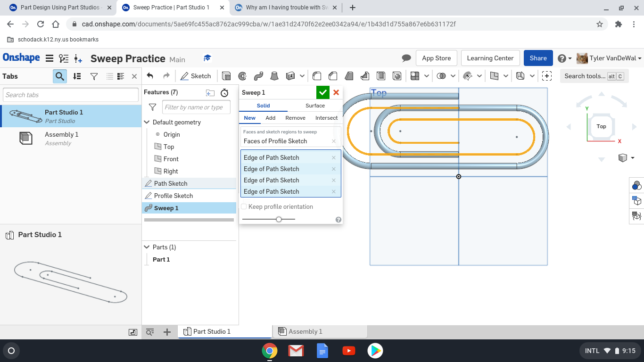Screen dimensions: 644x362
Task: Open comments speech bubble icon
Action: pyautogui.click(x=406, y=58)
